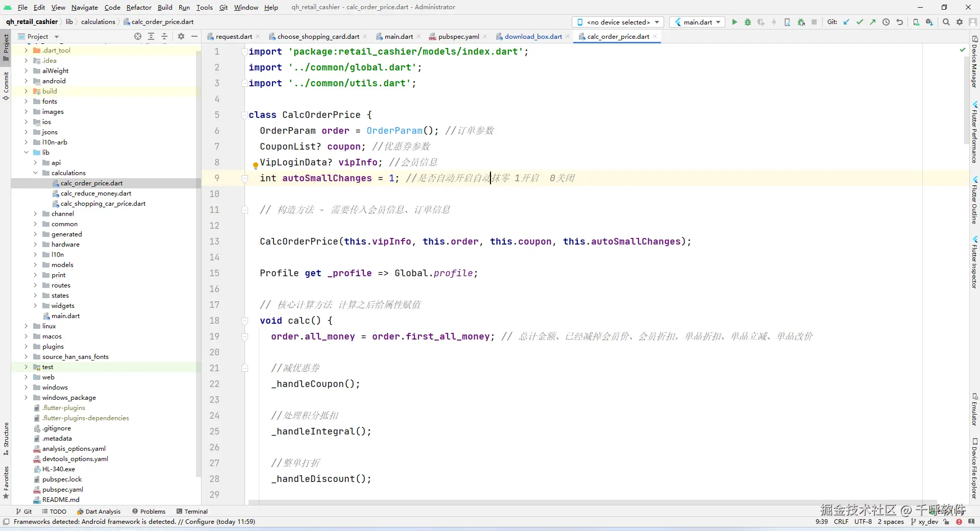The height and width of the screenshot is (531, 980).
Task: Click the UTF-8 encoding selector
Action: click(x=863, y=522)
